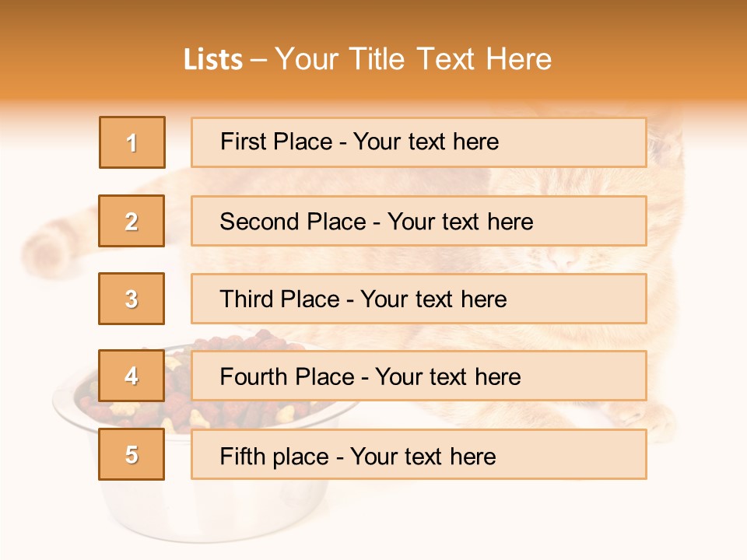Click the Fourth Place text bar
The image size is (747, 560).
click(x=419, y=376)
